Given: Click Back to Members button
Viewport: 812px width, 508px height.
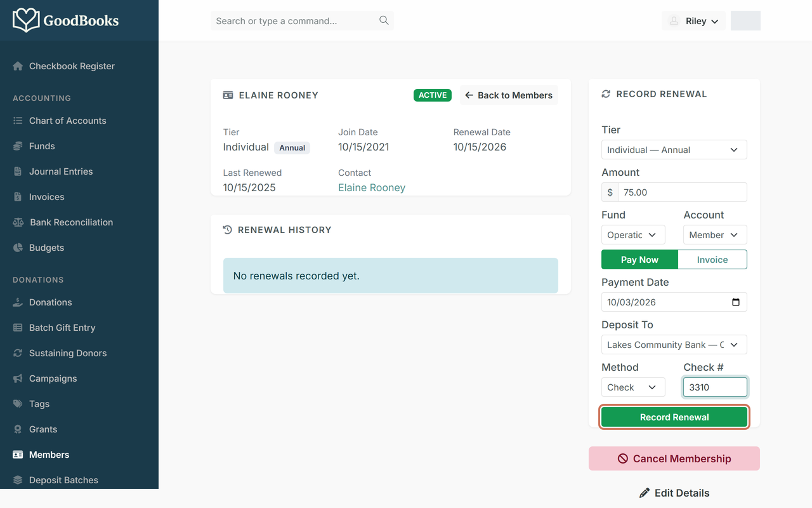Looking at the screenshot, I should coord(509,95).
